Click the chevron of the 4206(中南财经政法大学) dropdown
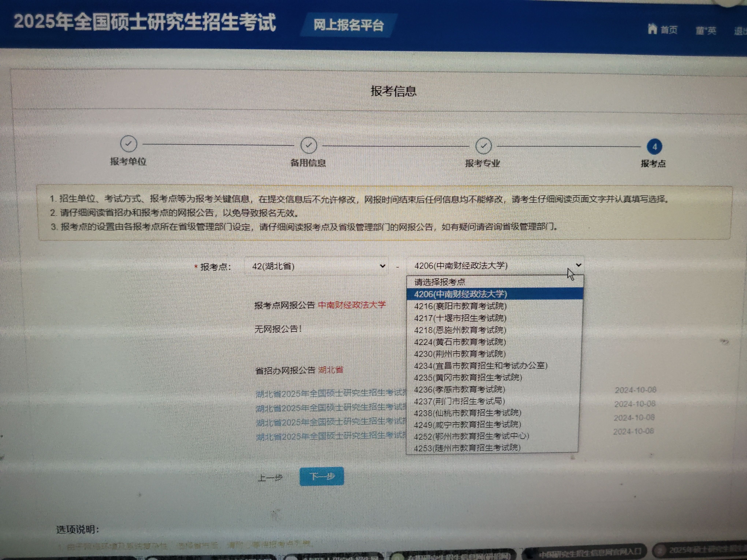This screenshot has height=560, width=747. click(579, 265)
